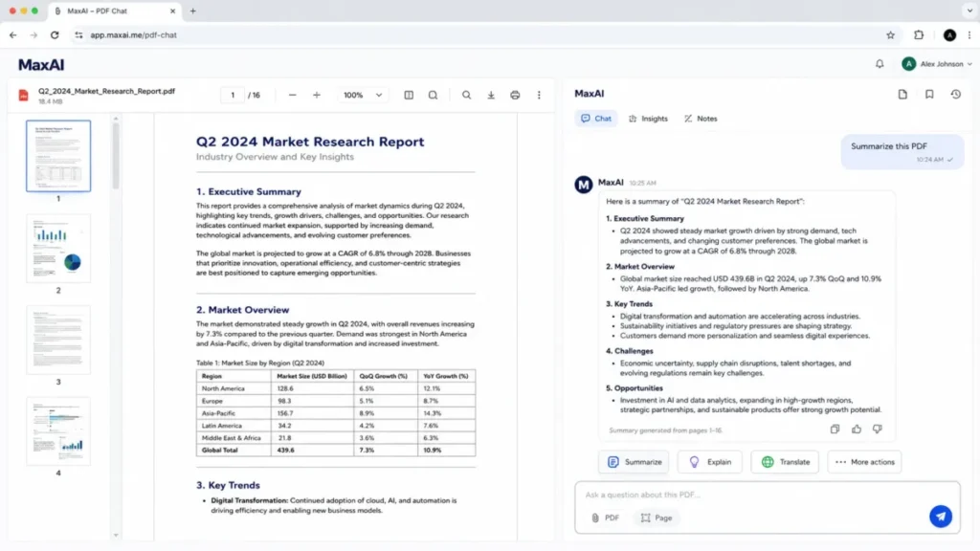Click the Chrome profile avatar
The width and height of the screenshot is (980, 551).
tap(949, 35)
